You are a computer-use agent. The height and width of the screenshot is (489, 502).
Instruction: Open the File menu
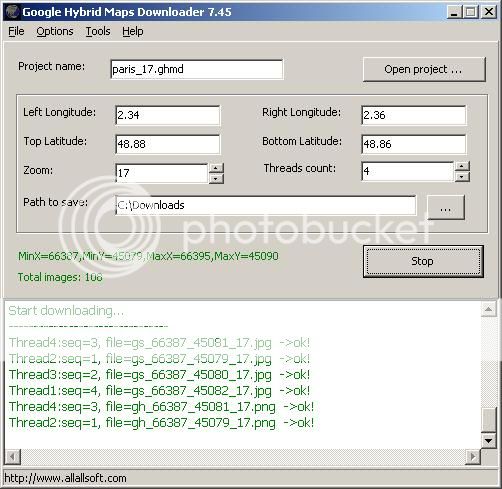[16, 31]
